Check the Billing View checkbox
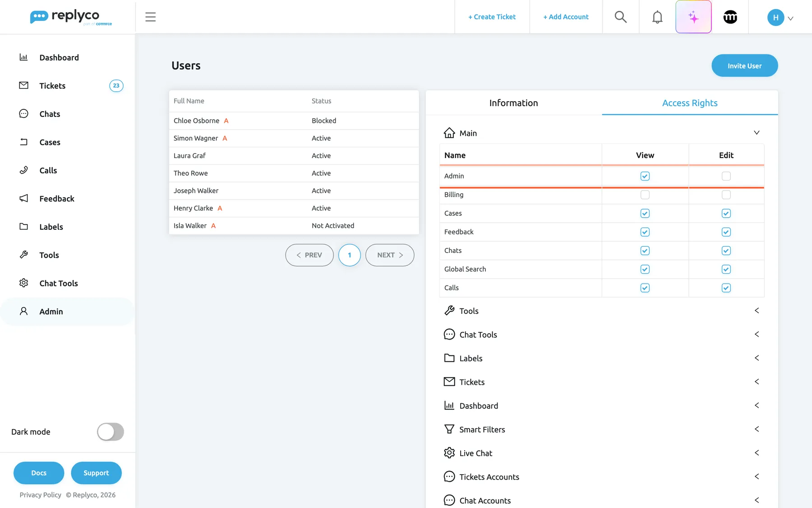Screen dimensions: 812x508 coord(645,195)
